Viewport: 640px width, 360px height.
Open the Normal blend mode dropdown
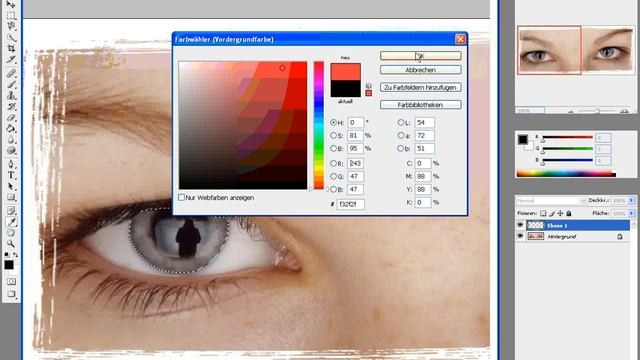551,201
